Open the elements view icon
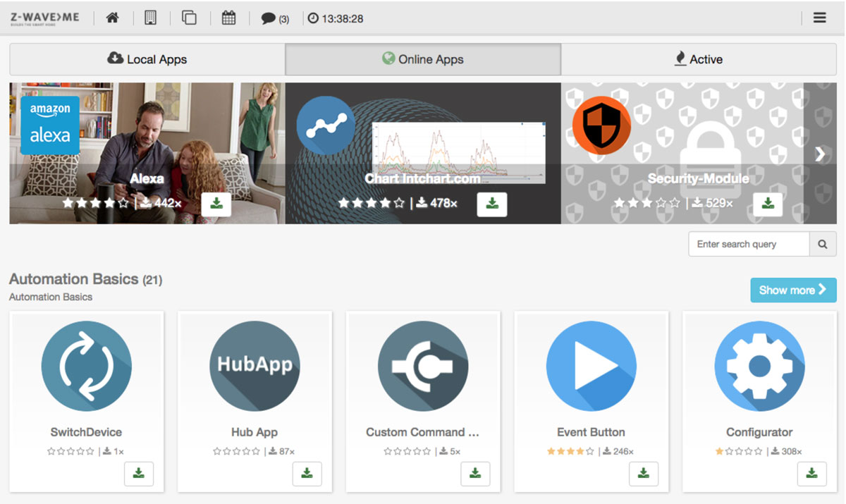This screenshot has width=846, height=504. (x=189, y=18)
